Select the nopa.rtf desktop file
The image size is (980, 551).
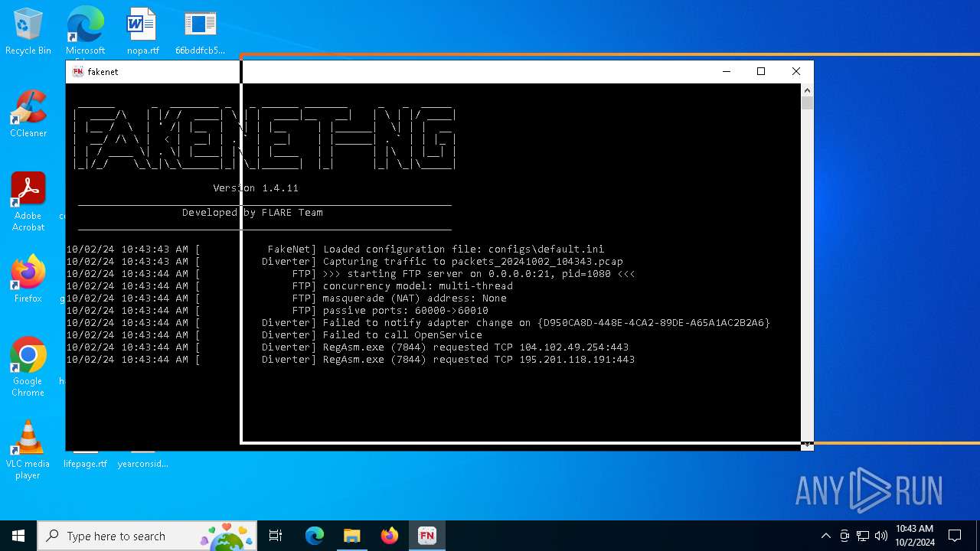point(142,32)
